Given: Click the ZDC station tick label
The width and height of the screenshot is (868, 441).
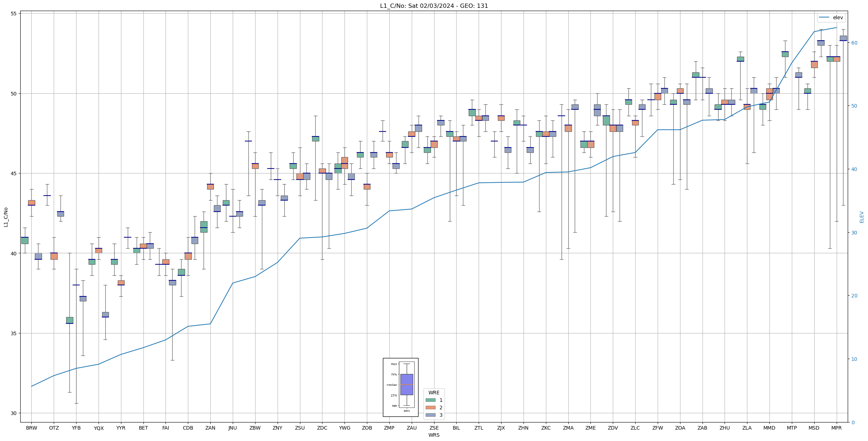Looking at the screenshot, I should 322,428.
